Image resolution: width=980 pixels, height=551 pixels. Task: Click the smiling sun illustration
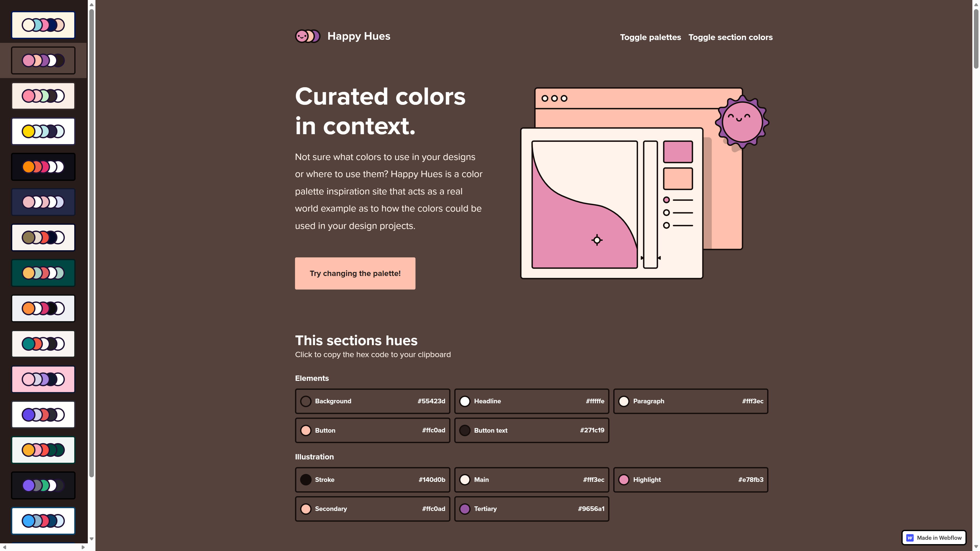coord(742,122)
